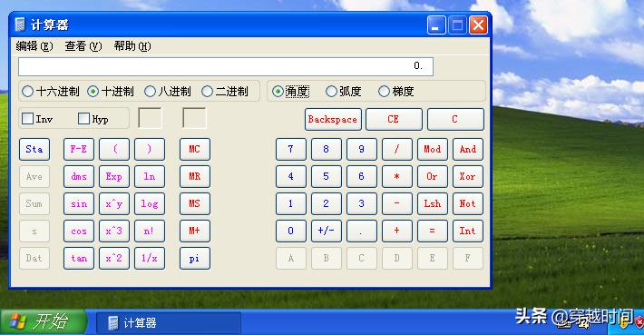Click digit 4

[x=291, y=176]
